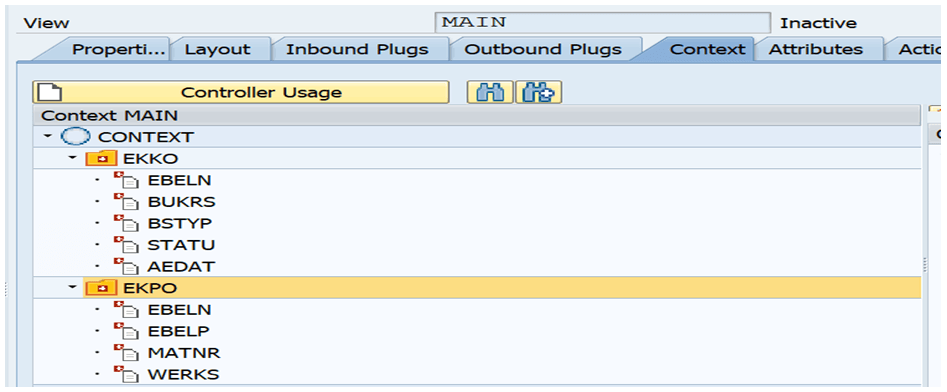Screen dimensions: 947x392
Task: Collapse the EKKO node
Action: [72, 158]
